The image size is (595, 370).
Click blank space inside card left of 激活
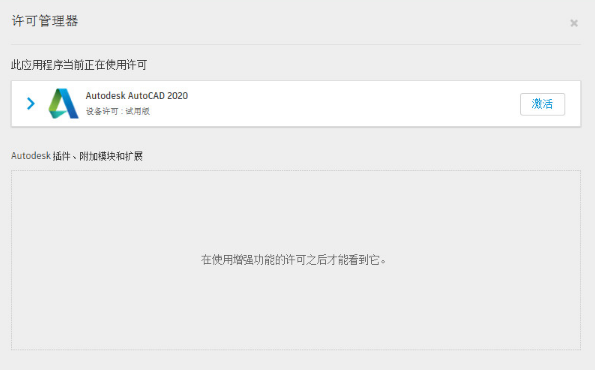tap(353, 104)
